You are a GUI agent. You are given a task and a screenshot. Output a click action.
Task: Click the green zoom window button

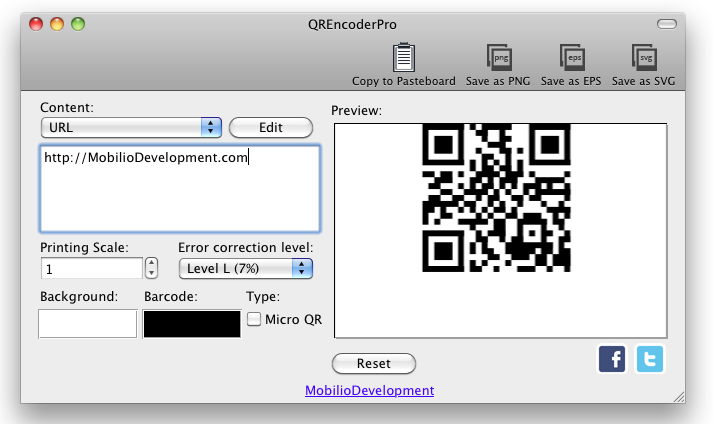tap(78, 24)
